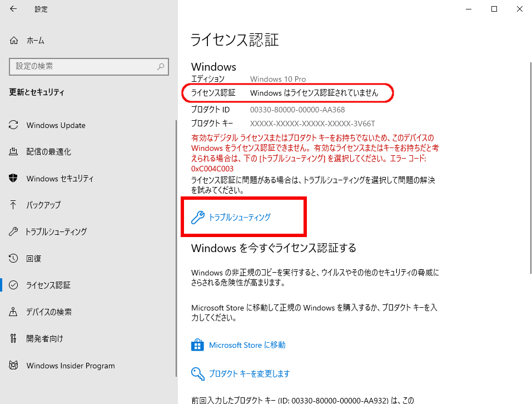Click the search magnifier icon
This screenshot has width=532, height=404.
pyautogui.click(x=161, y=66)
